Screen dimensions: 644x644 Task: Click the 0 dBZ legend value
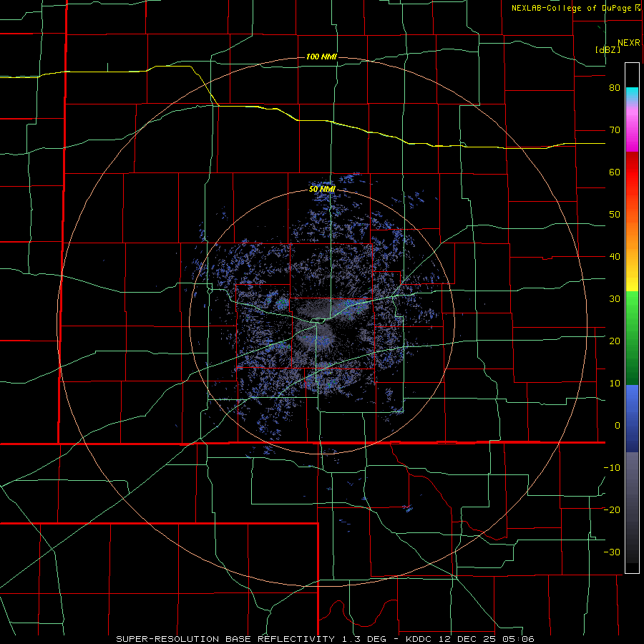618,426
